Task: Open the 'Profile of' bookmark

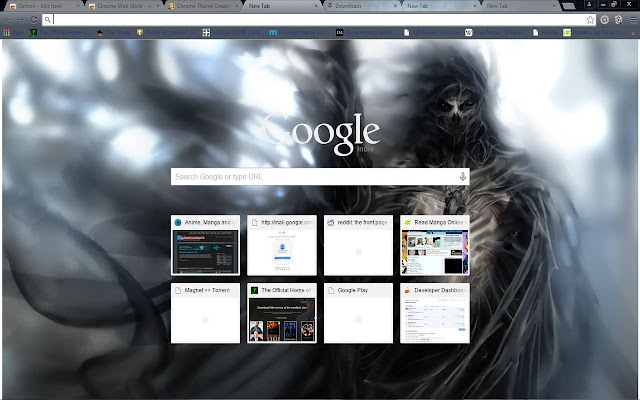Action: [167, 33]
